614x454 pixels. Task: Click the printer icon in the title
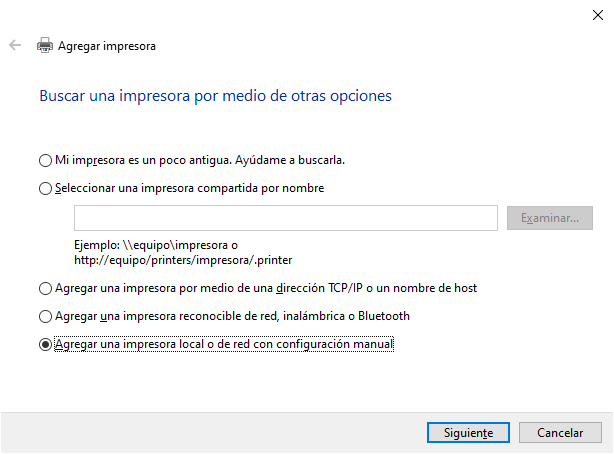point(44,45)
